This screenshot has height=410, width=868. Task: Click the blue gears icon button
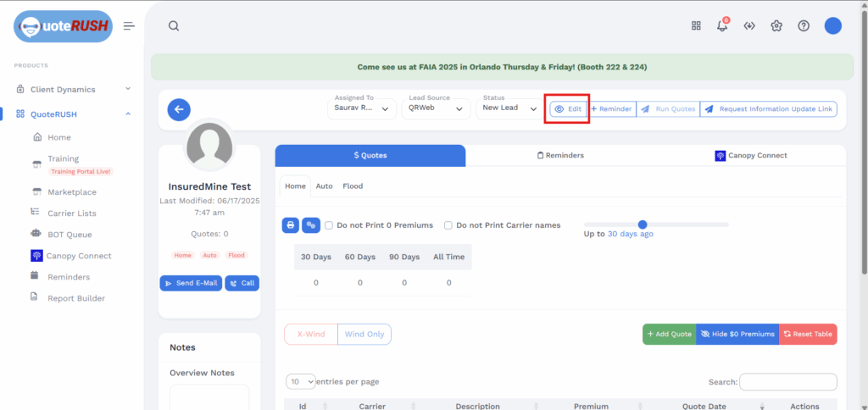(x=311, y=225)
